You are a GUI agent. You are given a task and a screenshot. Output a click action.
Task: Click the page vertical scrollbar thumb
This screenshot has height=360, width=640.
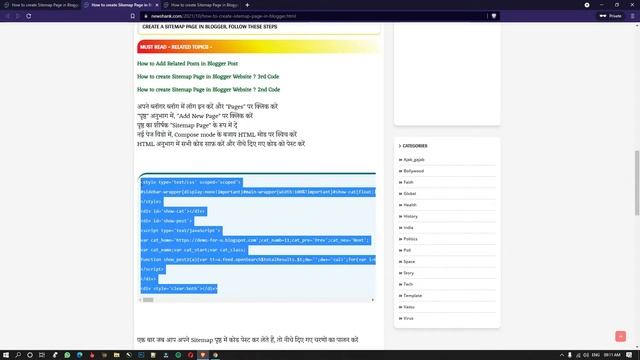point(637,183)
